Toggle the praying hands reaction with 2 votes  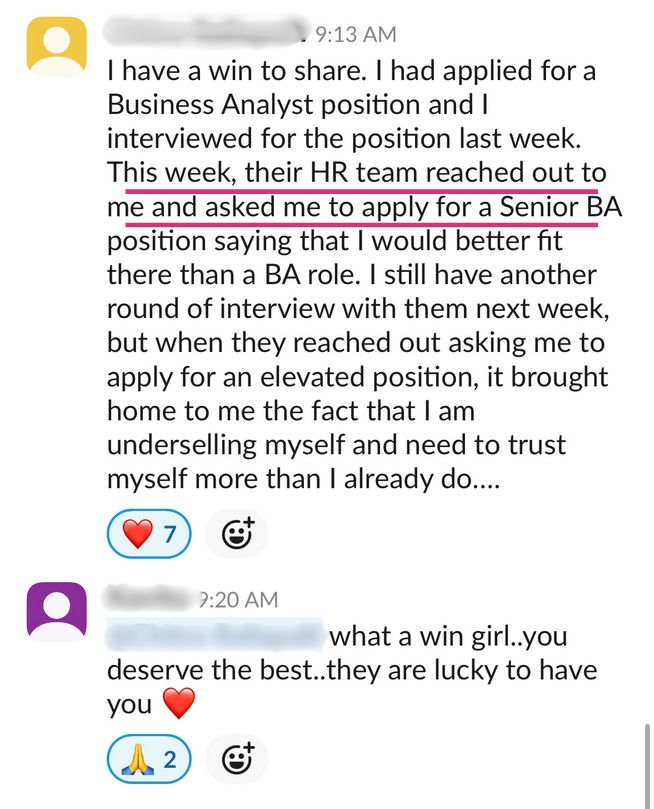click(x=148, y=760)
